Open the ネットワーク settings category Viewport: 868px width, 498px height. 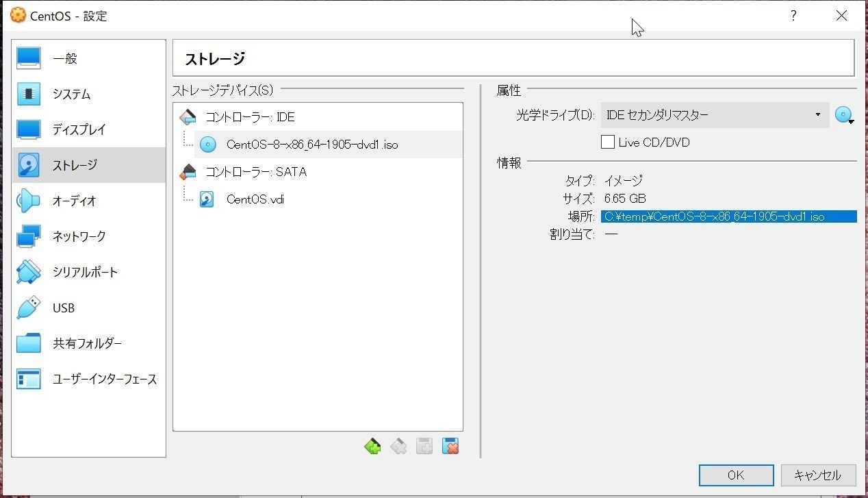(x=88, y=236)
